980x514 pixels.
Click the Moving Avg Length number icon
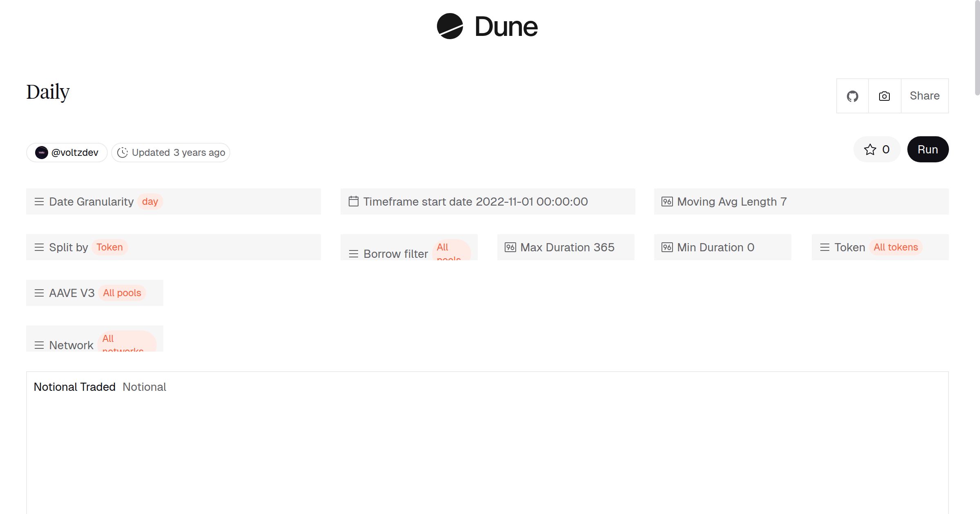click(x=667, y=202)
